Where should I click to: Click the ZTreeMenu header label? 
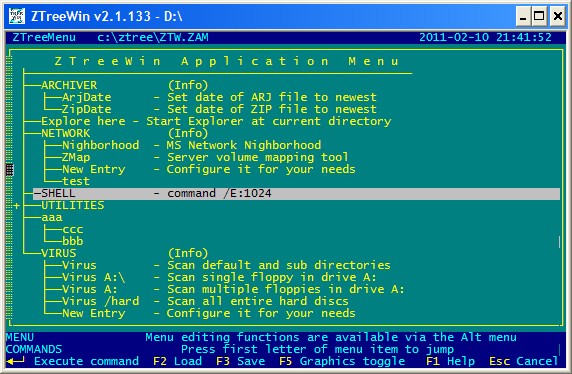tap(44, 37)
